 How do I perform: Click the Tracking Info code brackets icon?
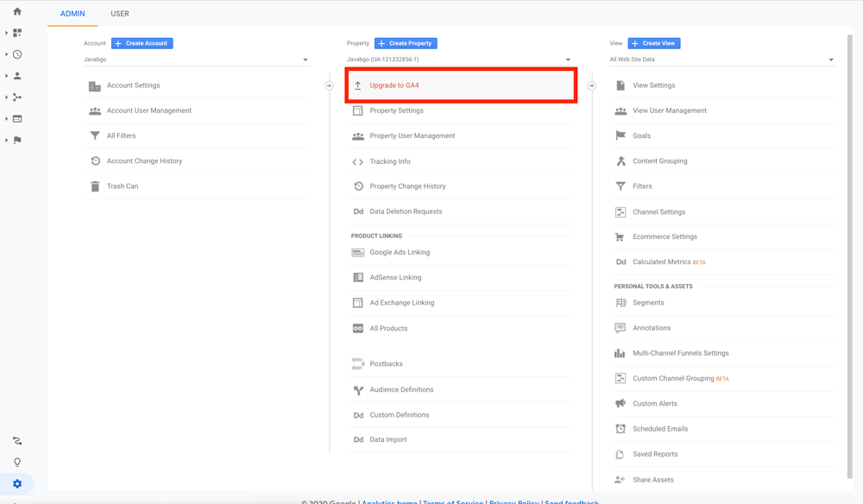pos(358,161)
